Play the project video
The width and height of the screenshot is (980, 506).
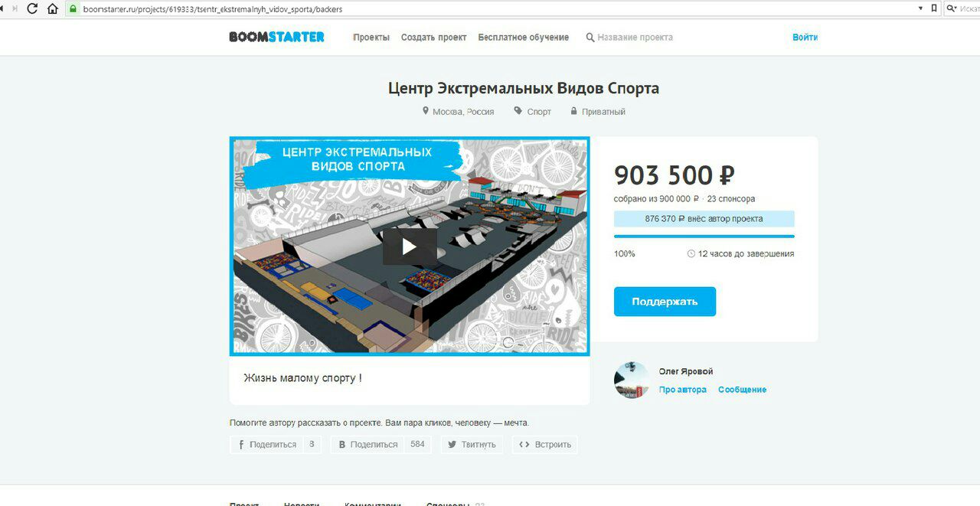pos(410,246)
